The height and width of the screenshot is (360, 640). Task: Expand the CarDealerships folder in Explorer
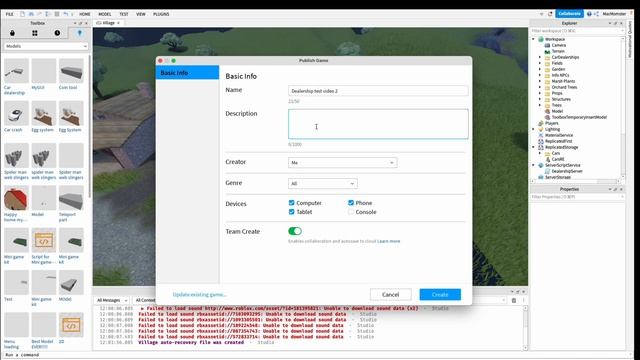540,58
